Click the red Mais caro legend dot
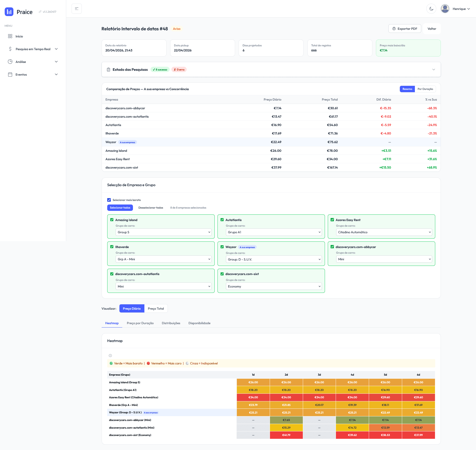This screenshot has height=450, width=476. coord(148,363)
